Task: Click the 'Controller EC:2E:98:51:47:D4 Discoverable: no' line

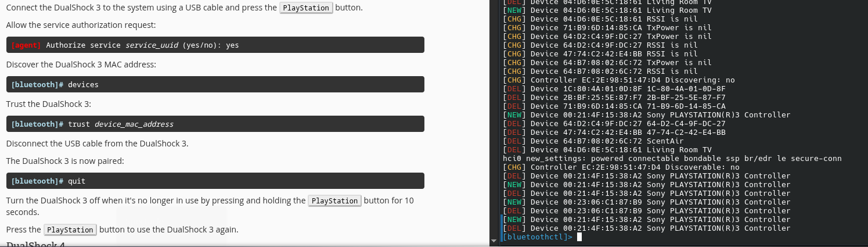Action: [621, 167]
